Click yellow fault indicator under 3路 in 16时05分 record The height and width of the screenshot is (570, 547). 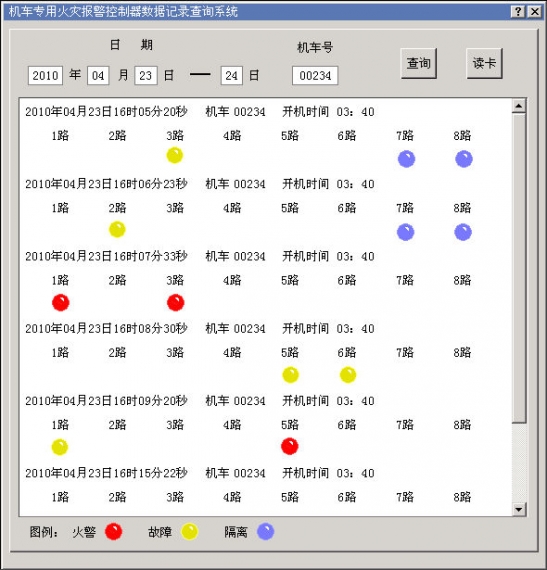click(x=175, y=156)
